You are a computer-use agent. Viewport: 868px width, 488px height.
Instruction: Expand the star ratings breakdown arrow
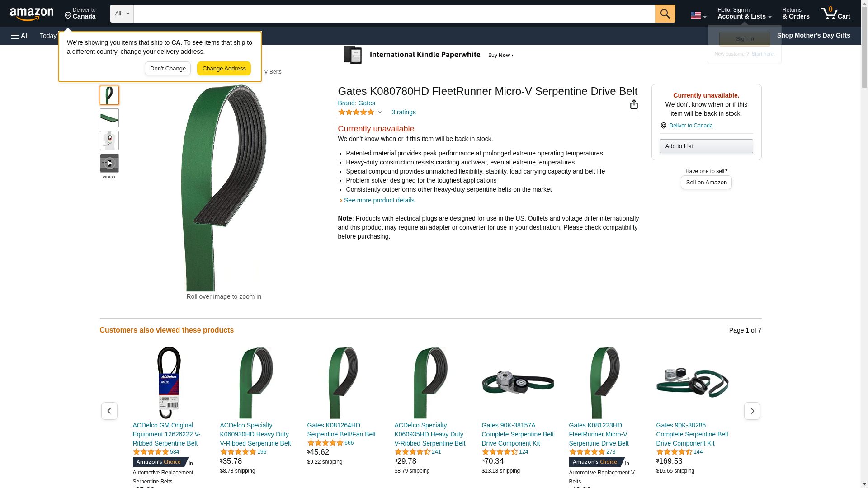click(380, 112)
